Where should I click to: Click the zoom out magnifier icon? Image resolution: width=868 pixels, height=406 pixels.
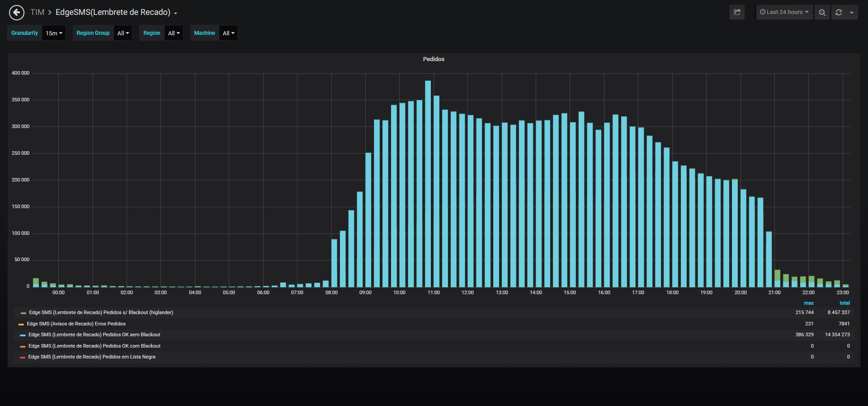[x=822, y=12]
